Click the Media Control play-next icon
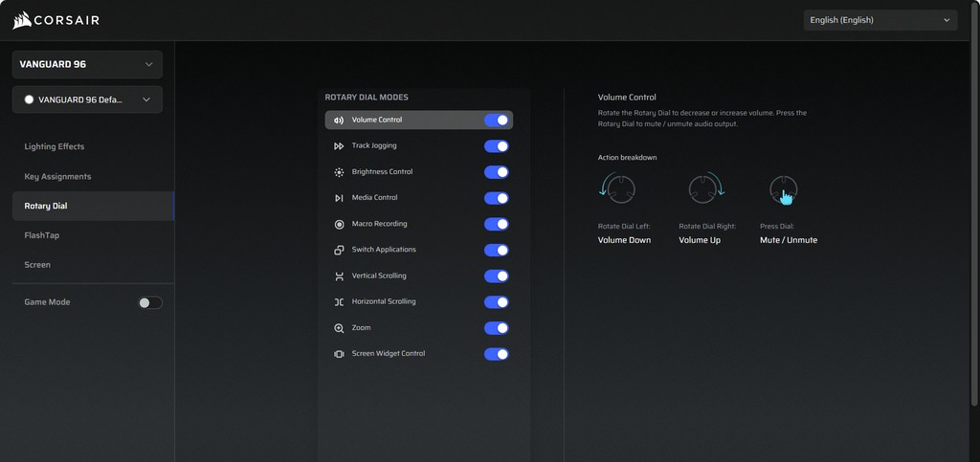Screen dimensions: 980x462 click(x=339, y=198)
